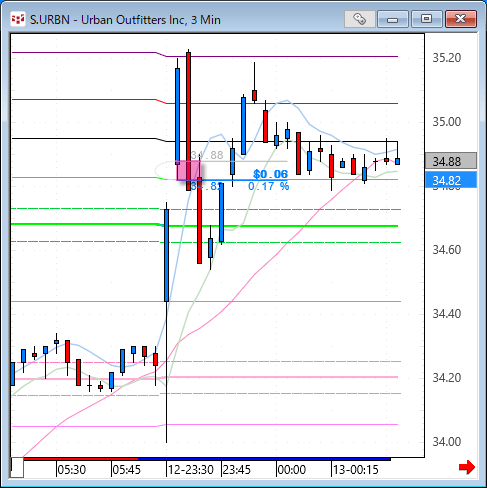The height and width of the screenshot is (488, 487).
Task: Click the window title S.URBN - Urban Outfitters Inc
Action: [125, 20]
